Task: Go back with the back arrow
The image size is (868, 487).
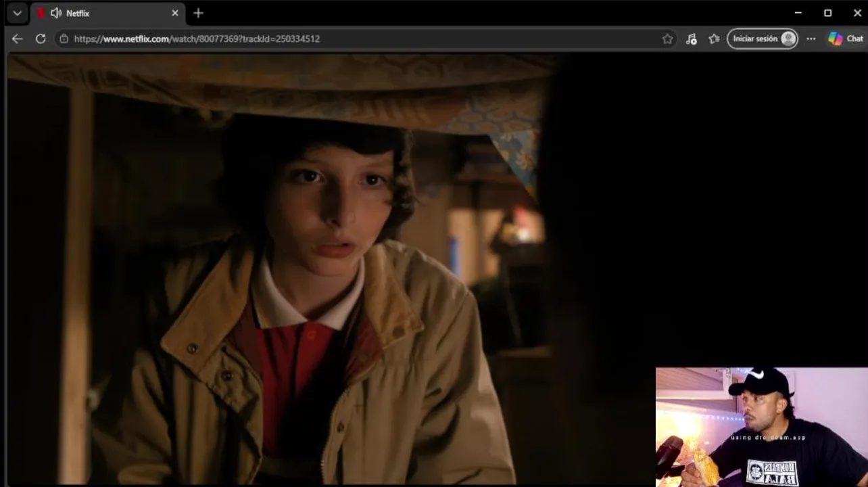Action: 18,39
